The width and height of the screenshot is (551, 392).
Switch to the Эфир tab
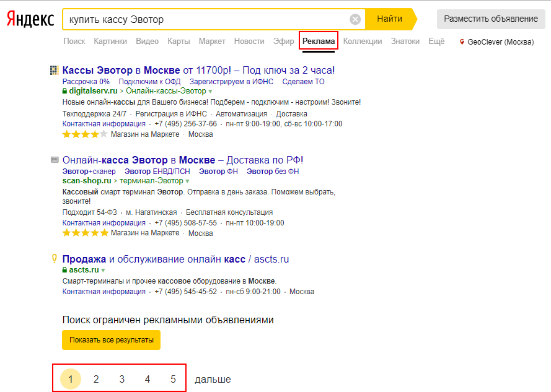tap(284, 41)
